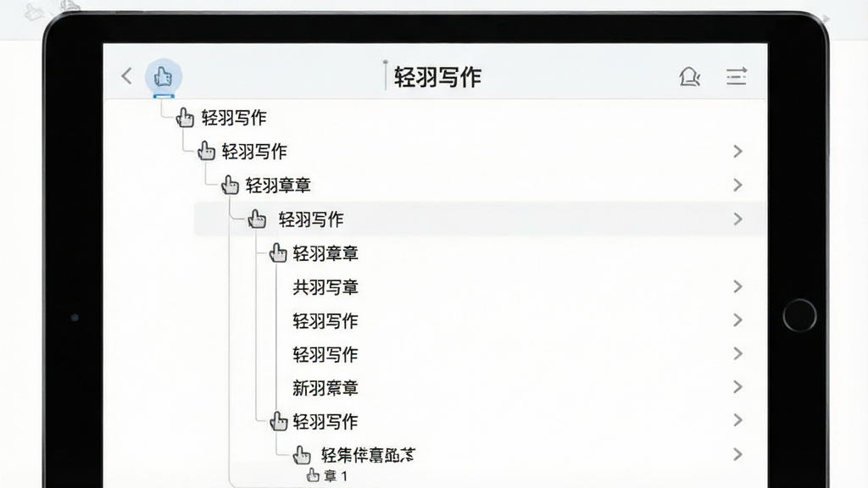This screenshot has width=868, height=488.
Task: Expand chevron on 新羽章章 row
Action: 737,387
